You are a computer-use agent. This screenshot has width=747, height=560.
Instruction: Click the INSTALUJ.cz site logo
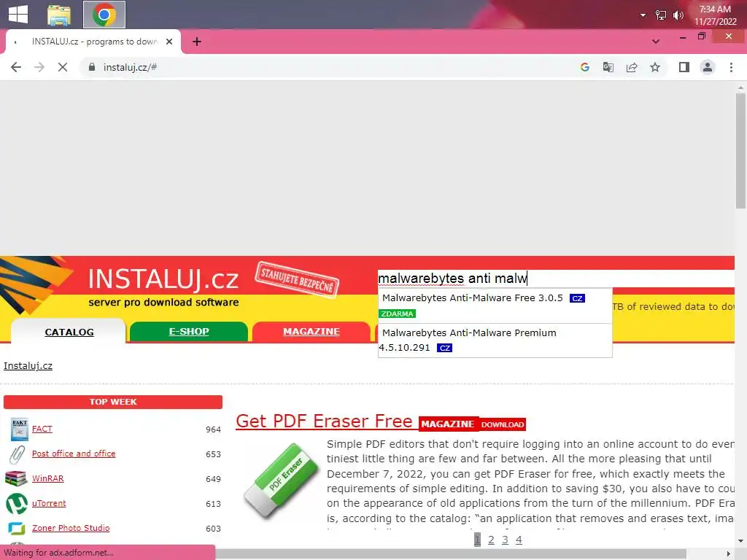(163, 279)
